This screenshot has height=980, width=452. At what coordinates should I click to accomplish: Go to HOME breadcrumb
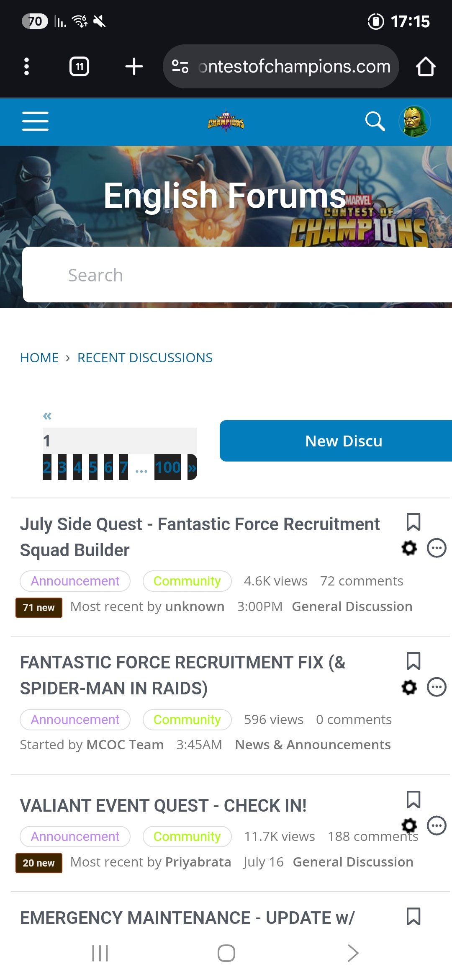point(39,358)
